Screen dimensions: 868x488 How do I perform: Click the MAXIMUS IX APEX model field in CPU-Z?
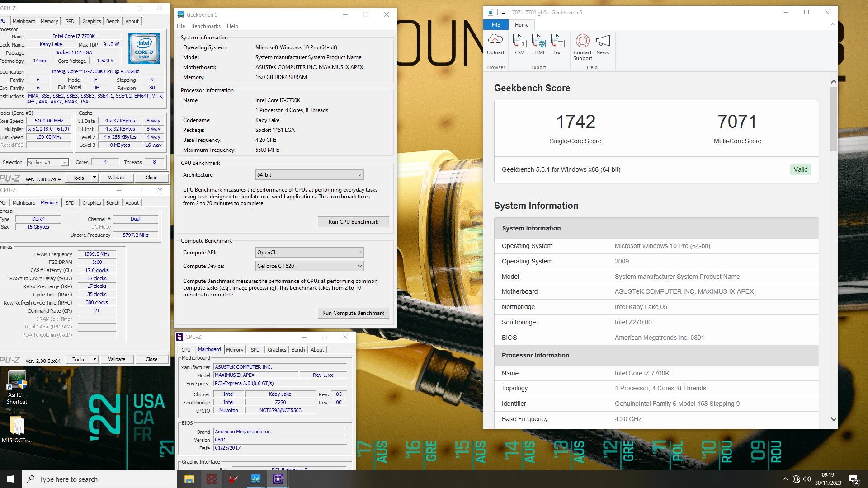pos(256,375)
